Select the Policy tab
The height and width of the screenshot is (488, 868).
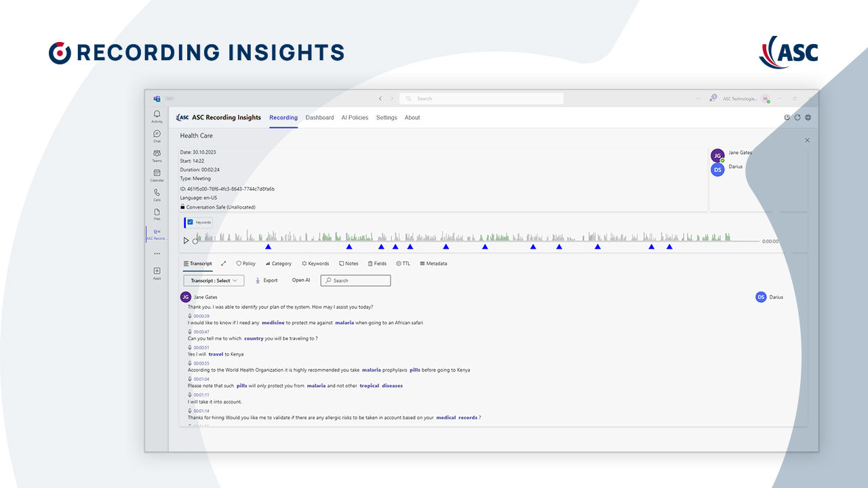click(245, 264)
